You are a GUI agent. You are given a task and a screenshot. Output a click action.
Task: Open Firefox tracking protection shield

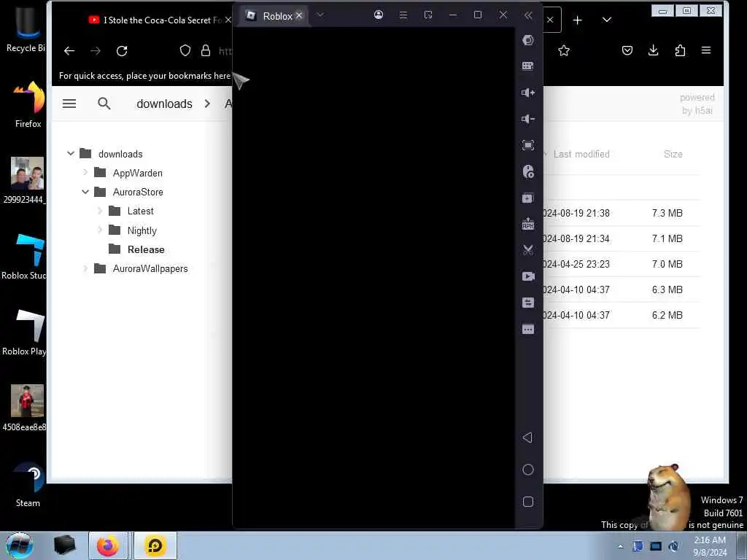click(185, 50)
